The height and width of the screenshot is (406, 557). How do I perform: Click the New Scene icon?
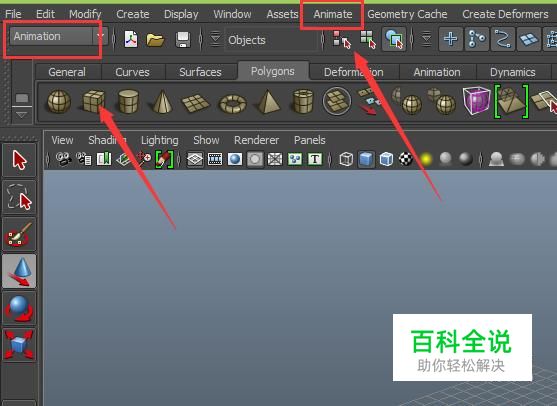[x=131, y=39]
